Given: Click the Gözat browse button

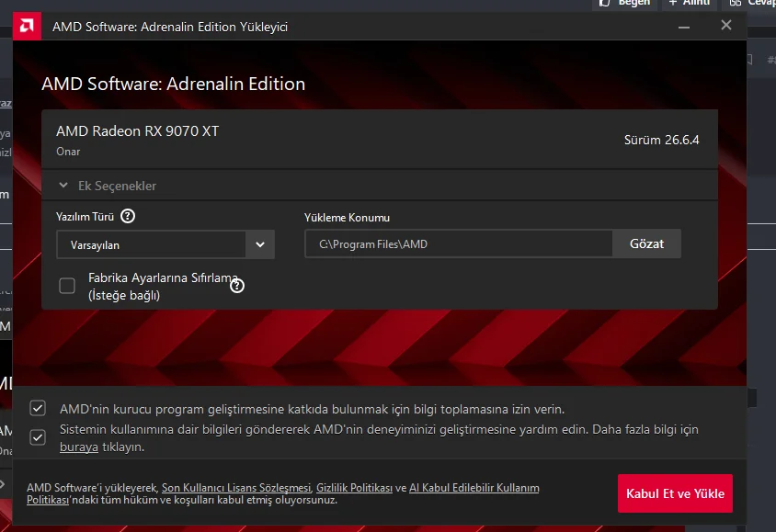Looking at the screenshot, I should (647, 243).
